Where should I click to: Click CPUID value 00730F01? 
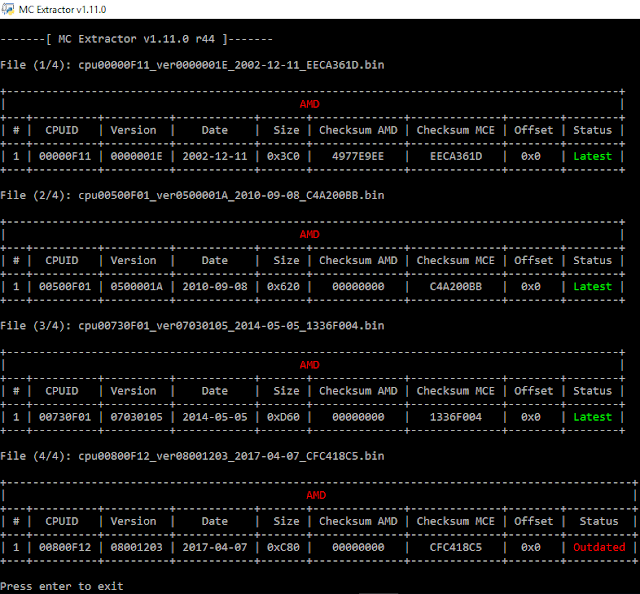click(x=65, y=417)
